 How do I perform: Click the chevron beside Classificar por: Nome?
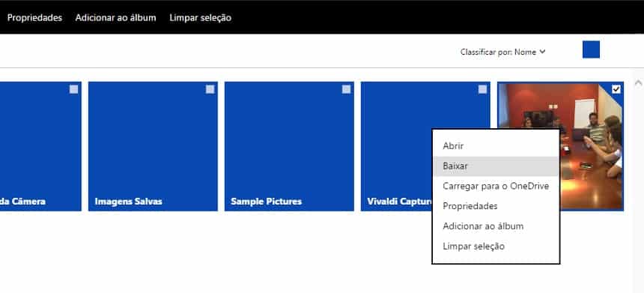coord(543,52)
